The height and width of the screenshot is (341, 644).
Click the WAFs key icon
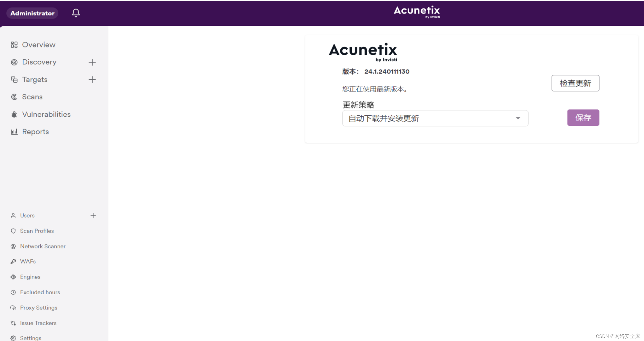coord(13,261)
